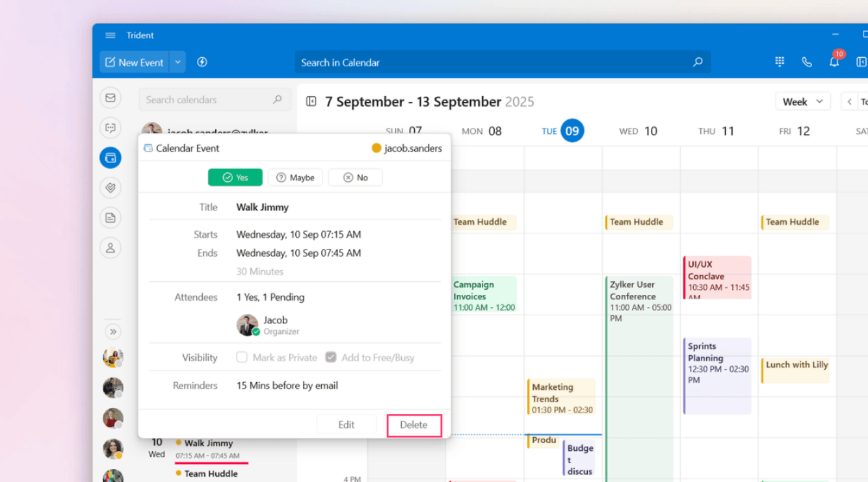
Task: Focus the Search in Calendar field
Action: 503,62
